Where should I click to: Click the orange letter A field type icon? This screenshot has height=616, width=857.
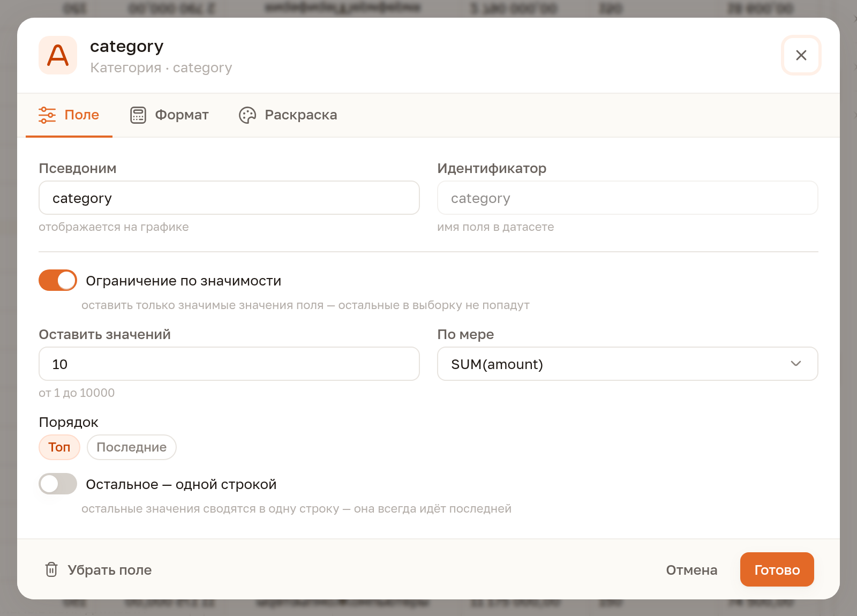coord(58,55)
